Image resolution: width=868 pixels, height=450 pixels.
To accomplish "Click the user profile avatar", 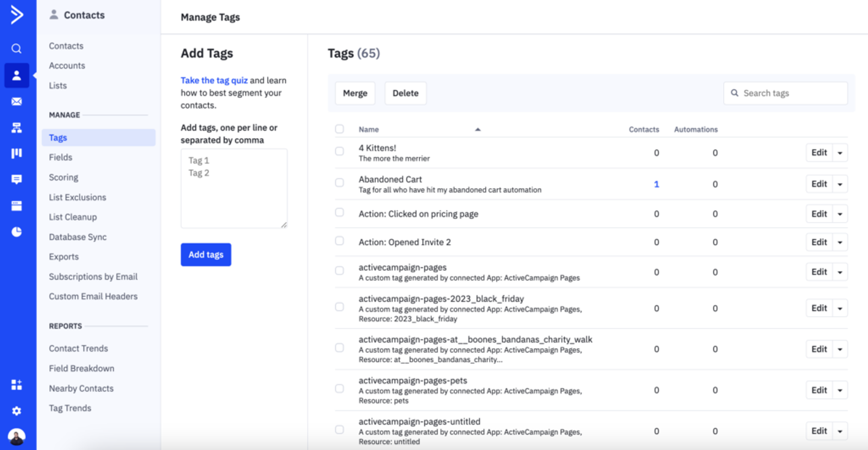I will click(x=17, y=436).
